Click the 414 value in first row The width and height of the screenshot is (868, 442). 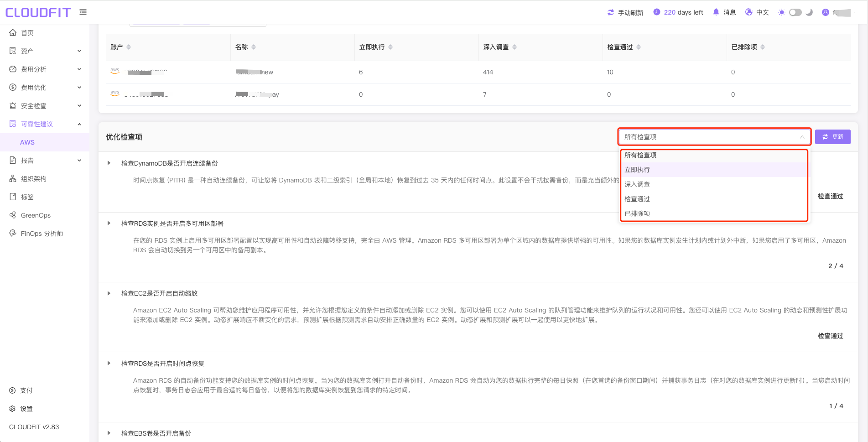[x=488, y=72]
